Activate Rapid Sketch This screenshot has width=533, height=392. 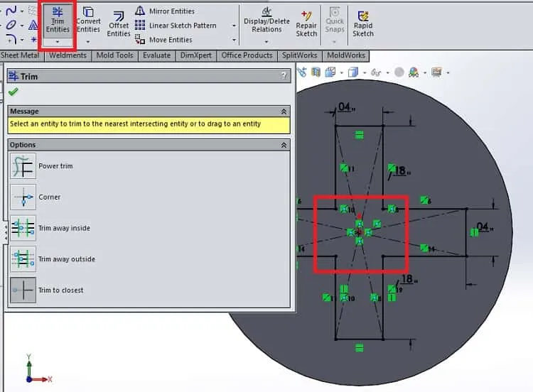[363, 23]
